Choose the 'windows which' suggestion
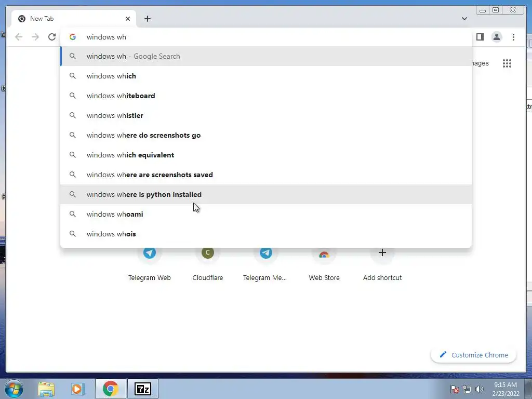The width and height of the screenshot is (532, 399). coord(266,76)
